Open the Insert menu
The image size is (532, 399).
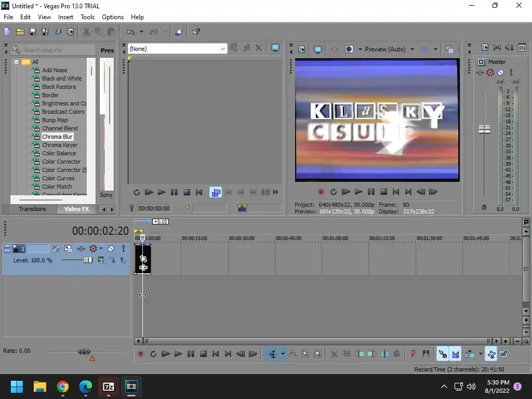pyautogui.click(x=65, y=17)
